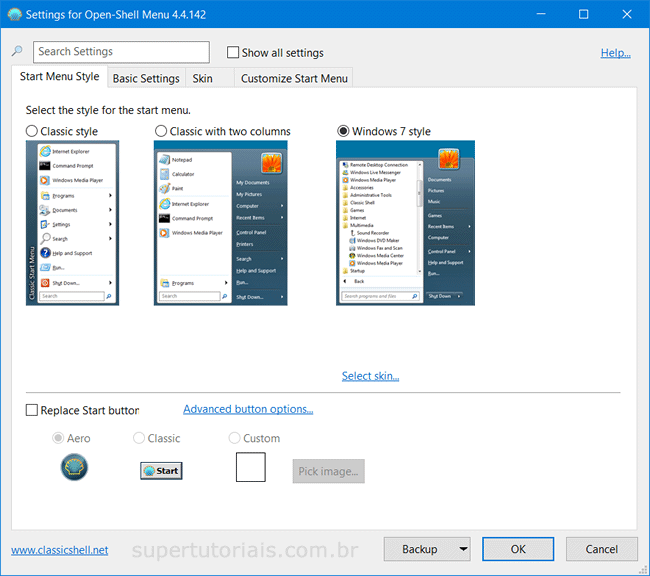Image resolution: width=650 pixels, height=576 pixels.
Task: Expand the Backup dropdown arrow
Action: pyautogui.click(x=461, y=549)
